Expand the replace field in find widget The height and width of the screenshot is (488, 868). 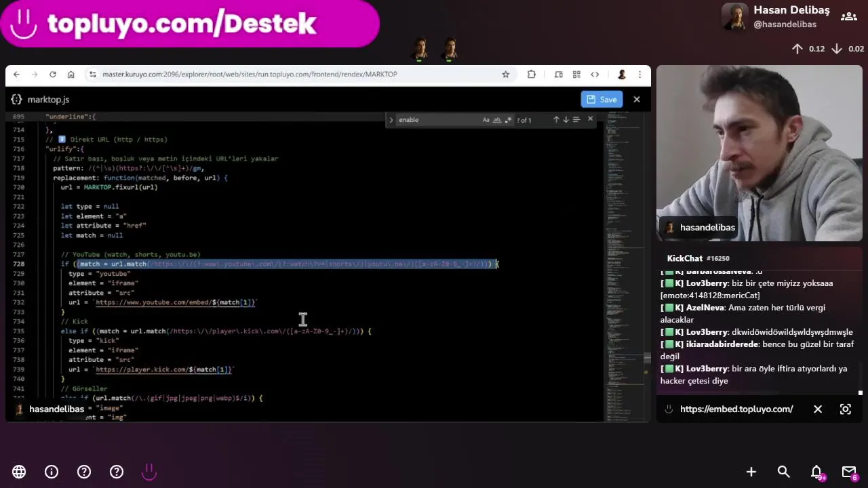pyautogui.click(x=391, y=120)
